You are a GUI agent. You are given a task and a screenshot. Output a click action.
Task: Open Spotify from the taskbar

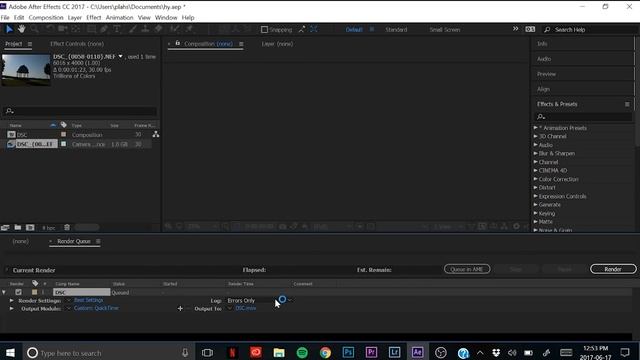(302, 352)
